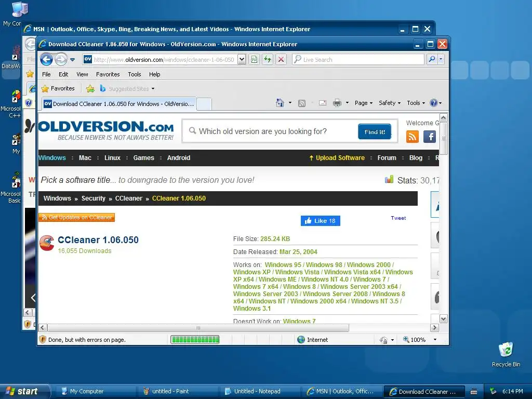Click CCleaner in the breadcrumb trail
The image size is (532, 399).
pos(129,198)
